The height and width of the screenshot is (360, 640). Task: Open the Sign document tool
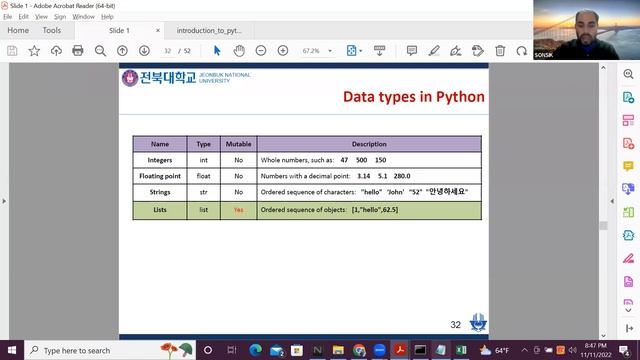pos(456,51)
